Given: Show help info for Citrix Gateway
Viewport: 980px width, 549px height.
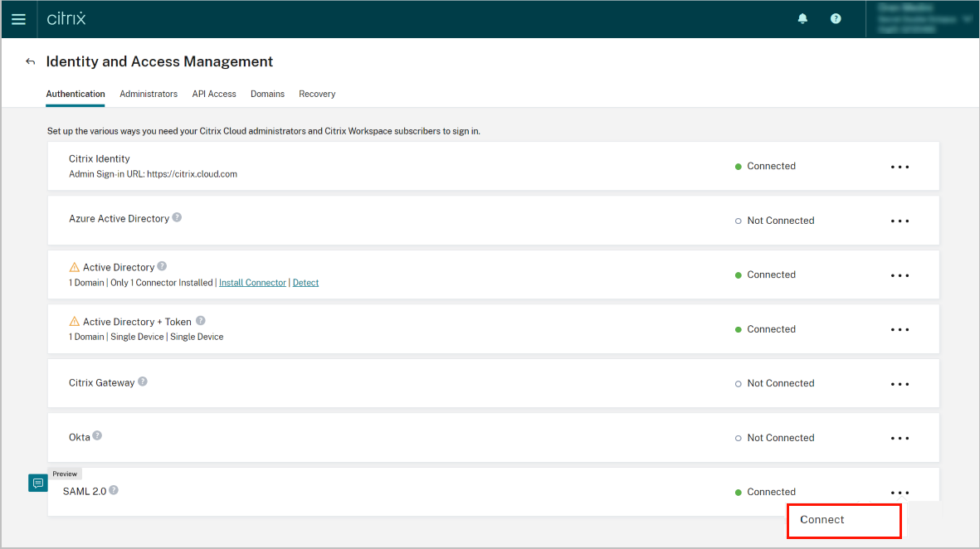Looking at the screenshot, I should coord(143,381).
